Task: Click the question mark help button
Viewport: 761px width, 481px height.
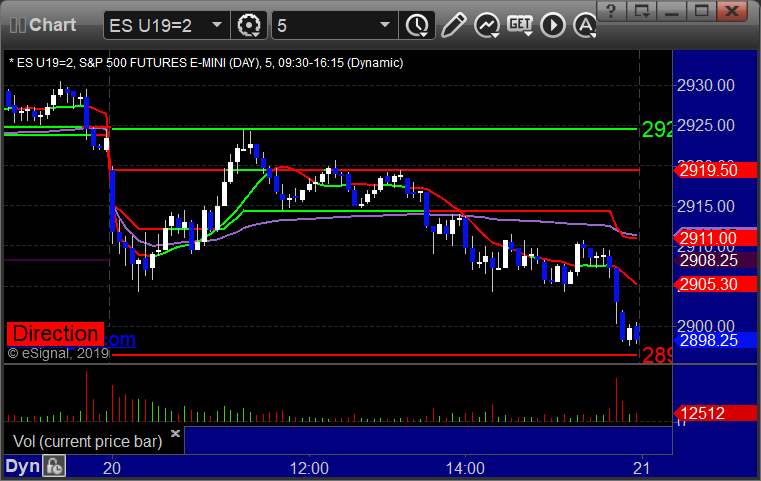Action: pos(611,10)
